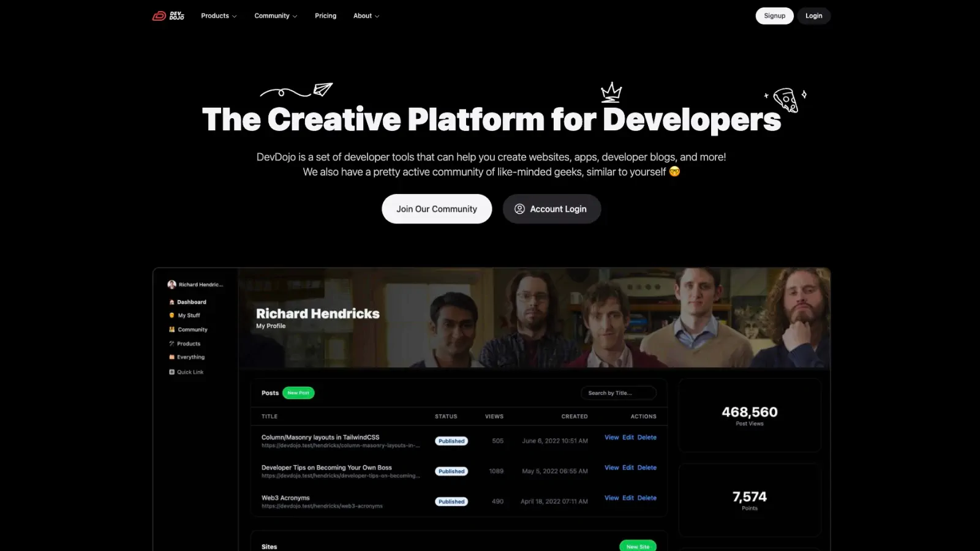Click the profile banner photo
Viewport: 980px width, 551px height.
(534, 318)
